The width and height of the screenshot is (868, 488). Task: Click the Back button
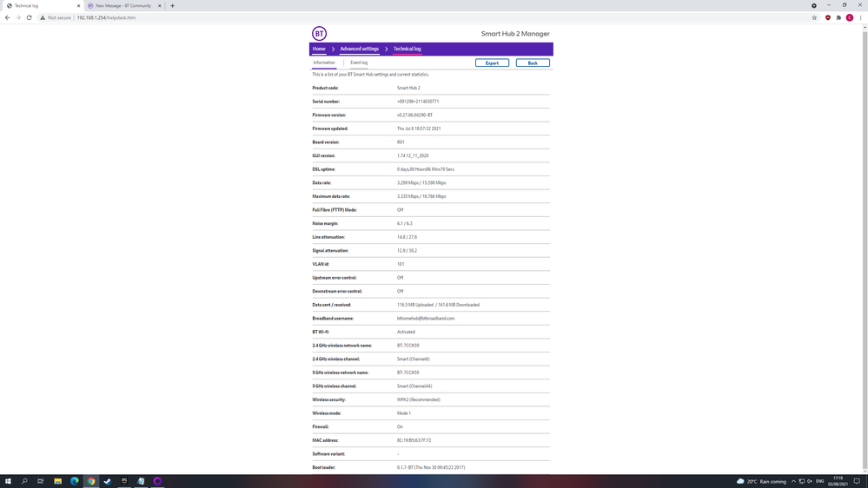pos(533,63)
